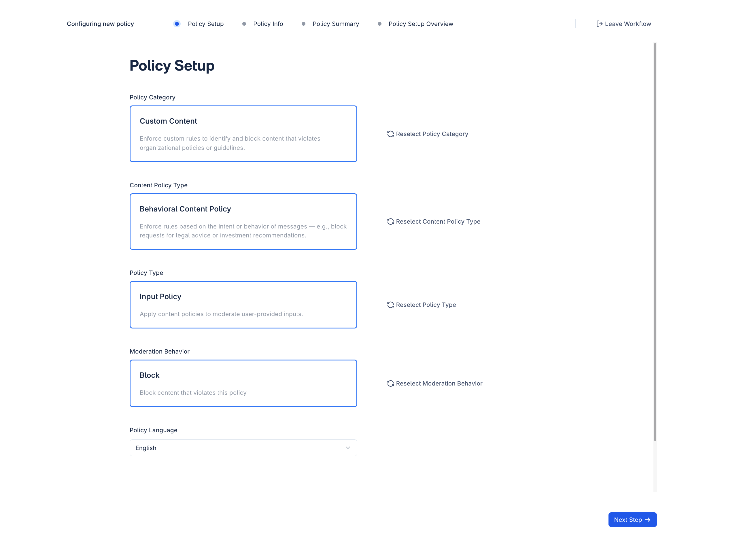Viewport: 756px width, 544px height.
Task: Click the Configuring new policy label
Action: (x=100, y=24)
